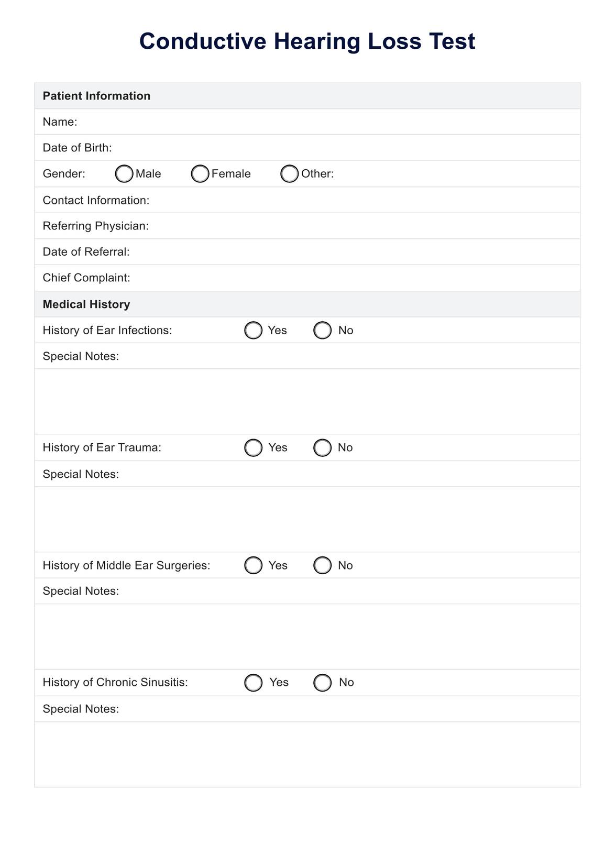Viewport: 616px width, 854px height.
Task: Click the Ear Trauma special notes box
Action: pos(307,519)
